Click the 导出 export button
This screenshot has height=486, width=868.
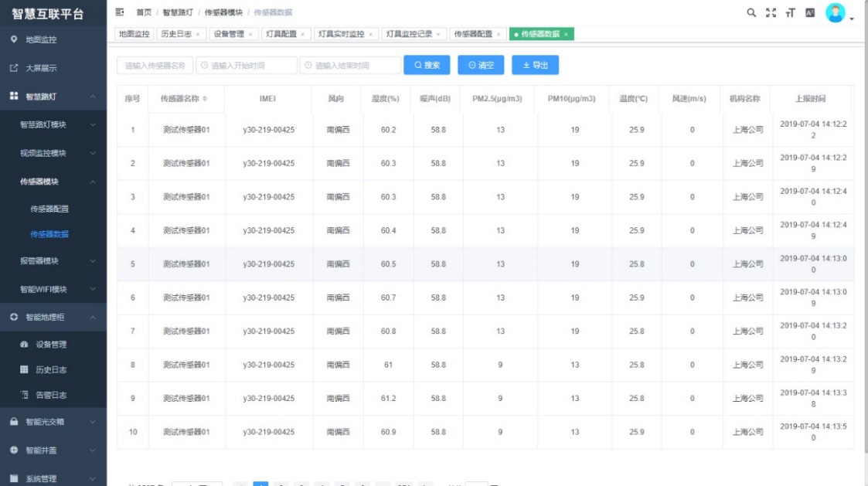[x=535, y=66]
